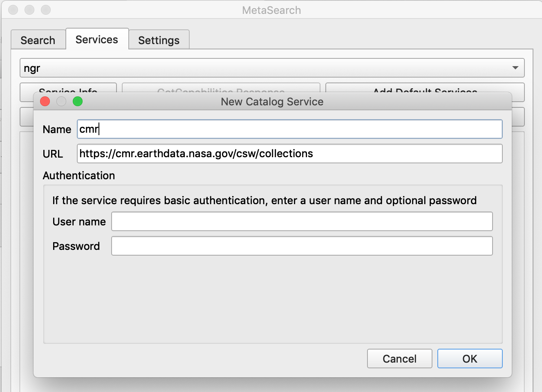Click the Authentication section area

tap(78, 176)
